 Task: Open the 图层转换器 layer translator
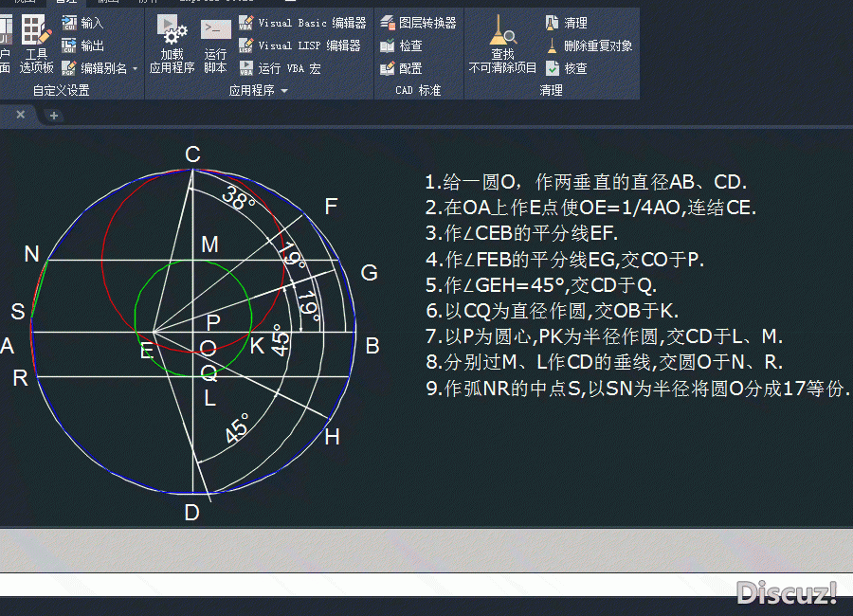[x=418, y=23]
